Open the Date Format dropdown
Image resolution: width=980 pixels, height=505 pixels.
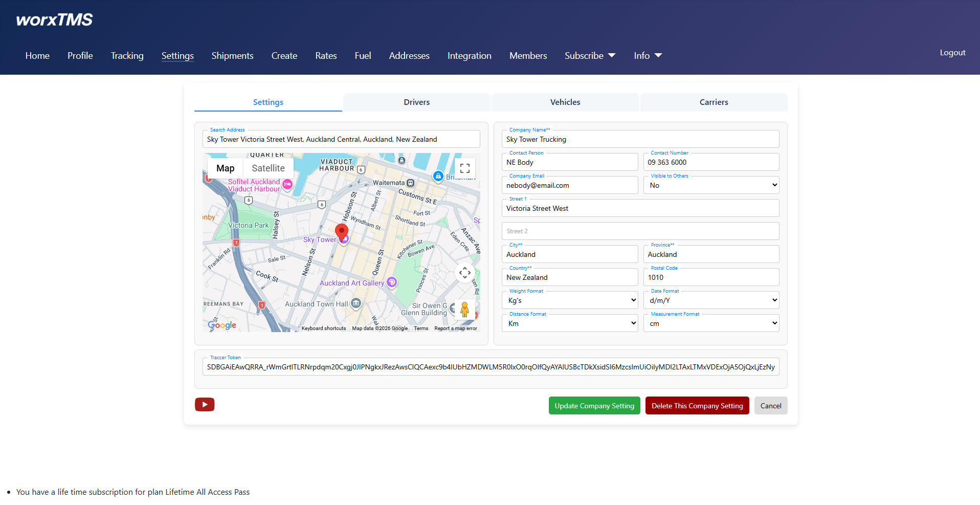[x=711, y=300]
